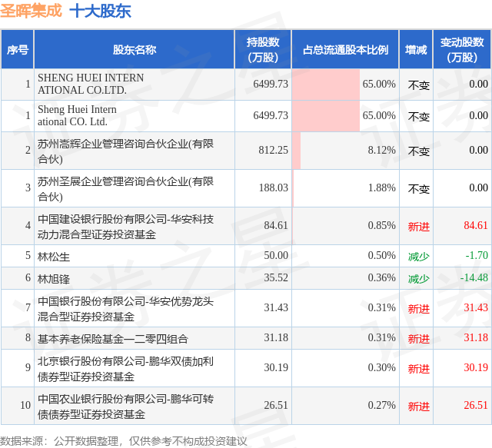Click holdings value 50.00

tap(275, 255)
